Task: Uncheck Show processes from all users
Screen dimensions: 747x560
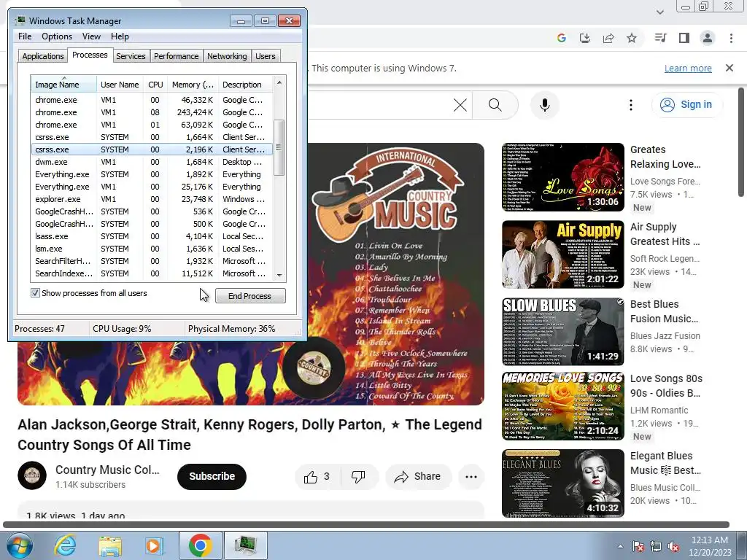Action: click(35, 293)
